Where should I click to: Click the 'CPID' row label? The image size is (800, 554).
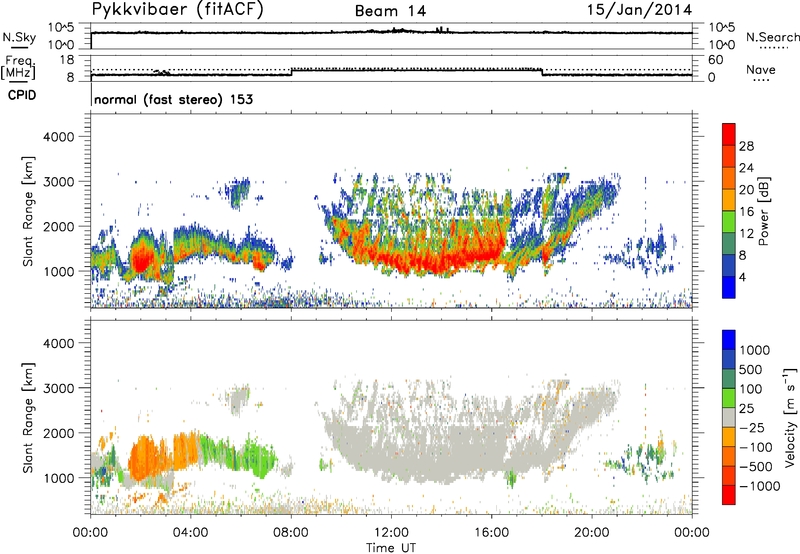(22, 95)
